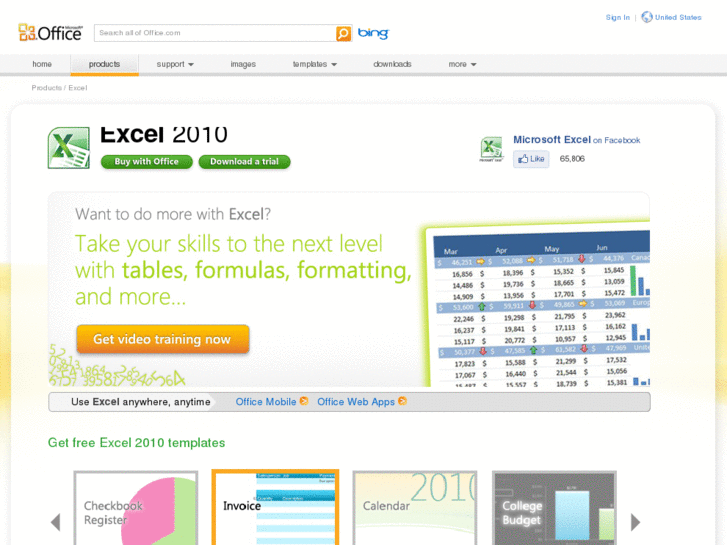727x545 pixels.
Task: Expand the templates dropdown menu
Action: point(314,64)
